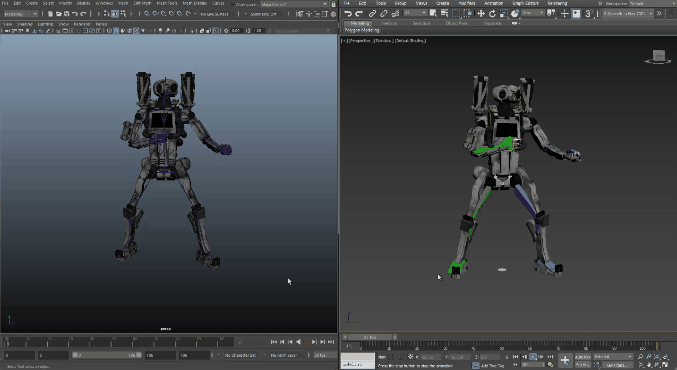Click Add Time Tag in Max status bar

492,366
